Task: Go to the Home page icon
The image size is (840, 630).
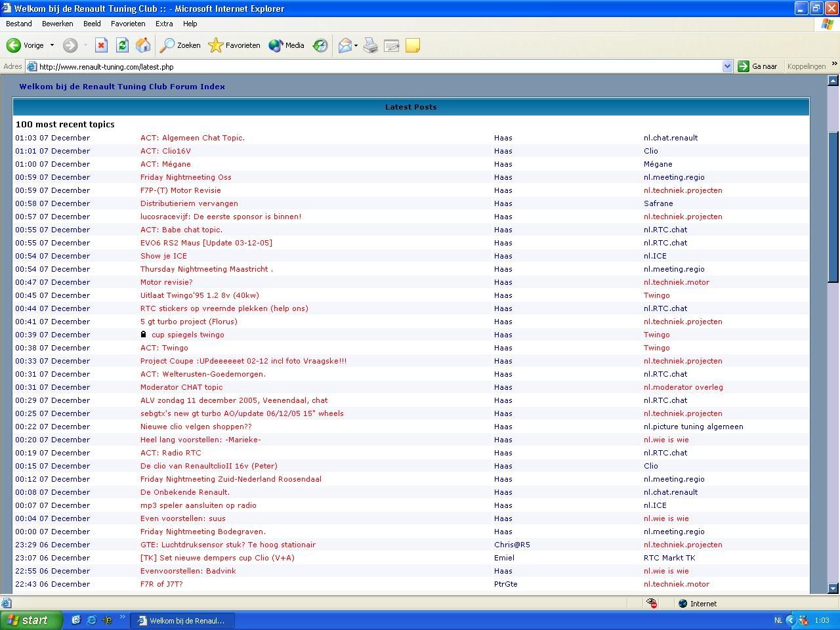Action: click(x=143, y=45)
